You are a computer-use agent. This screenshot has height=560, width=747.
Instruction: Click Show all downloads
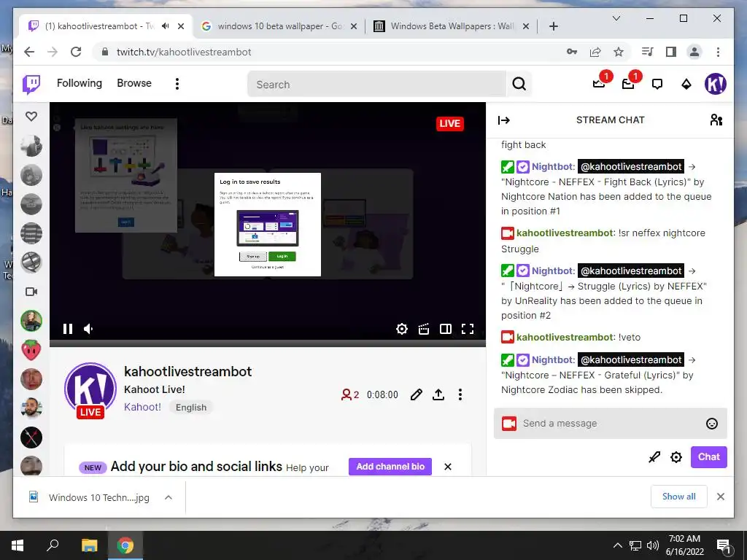pyautogui.click(x=679, y=497)
